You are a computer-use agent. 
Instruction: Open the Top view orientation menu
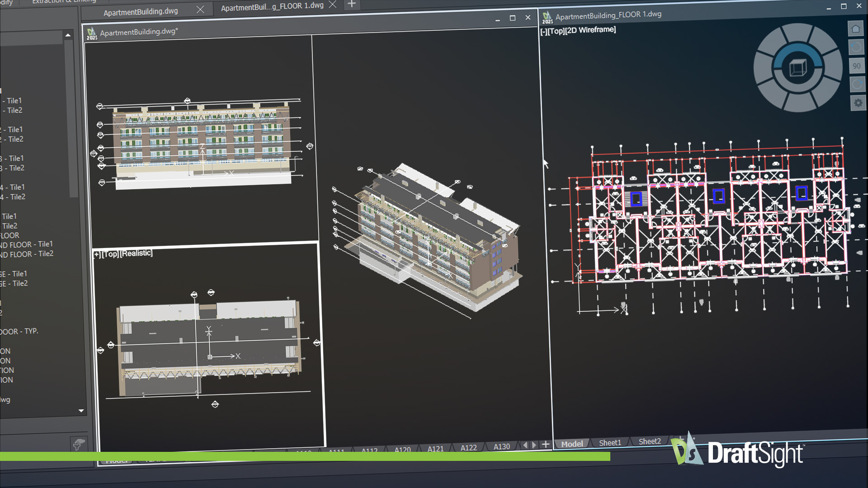pos(557,30)
